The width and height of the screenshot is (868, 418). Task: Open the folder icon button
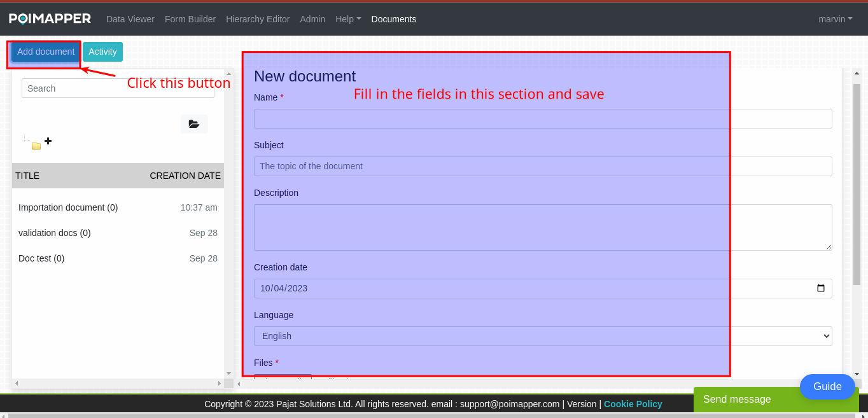click(194, 124)
